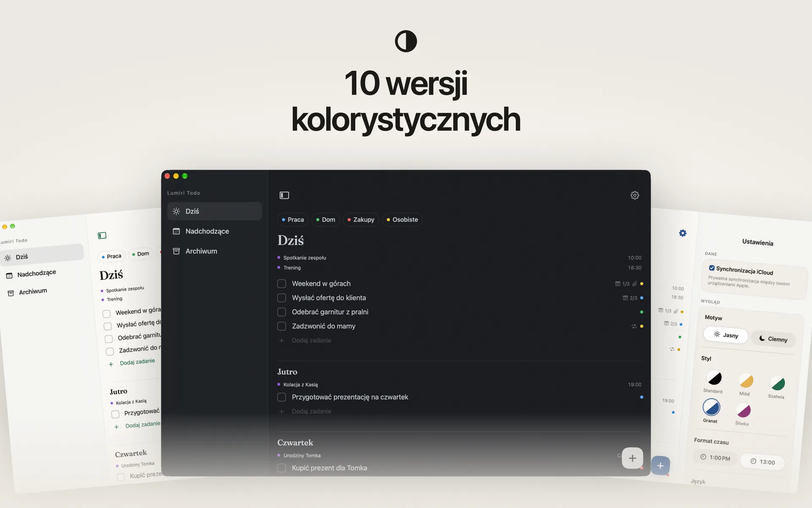
Task: Check off Wysłać ofertę do klienta
Action: [x=282, y=298]
